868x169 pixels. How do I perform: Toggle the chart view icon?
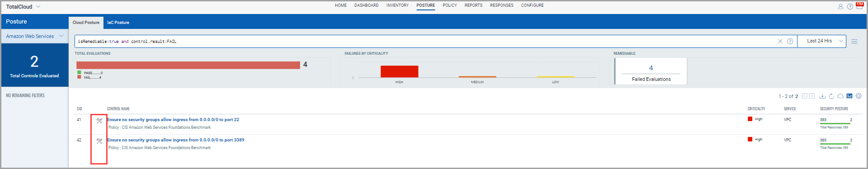pyautogui.click(x=849, y=96)
